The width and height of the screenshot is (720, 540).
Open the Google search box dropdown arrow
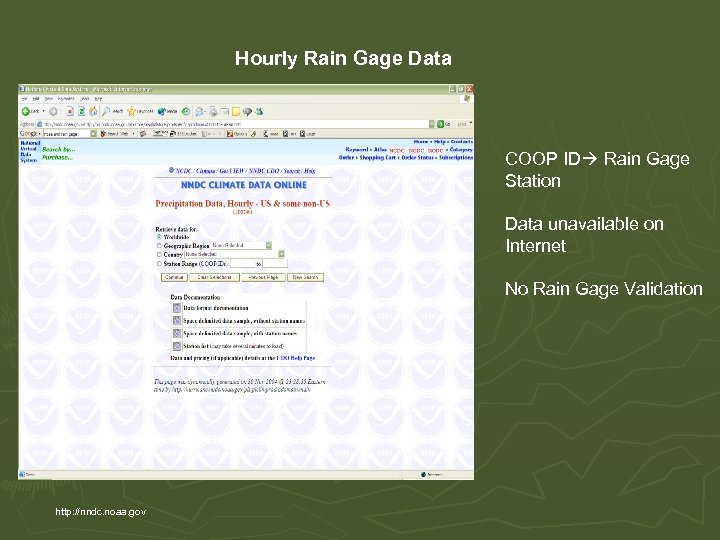coord(94,134)
